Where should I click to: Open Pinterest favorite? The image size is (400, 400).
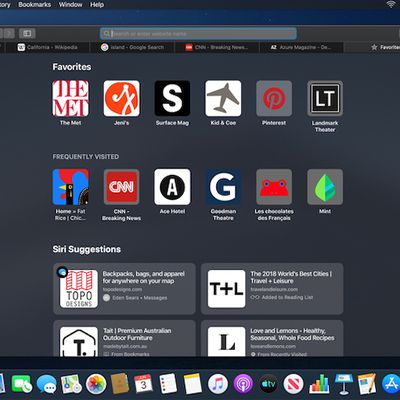(274, 98)
